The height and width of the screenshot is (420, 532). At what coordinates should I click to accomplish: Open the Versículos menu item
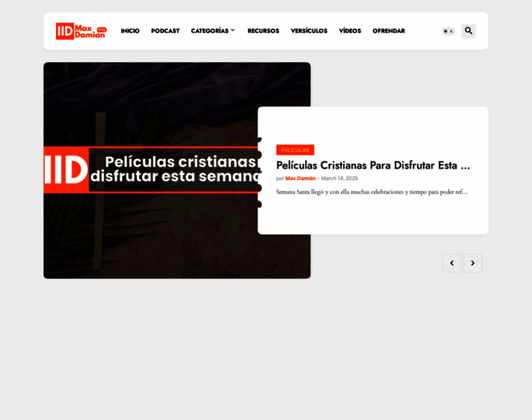[309, 31]
